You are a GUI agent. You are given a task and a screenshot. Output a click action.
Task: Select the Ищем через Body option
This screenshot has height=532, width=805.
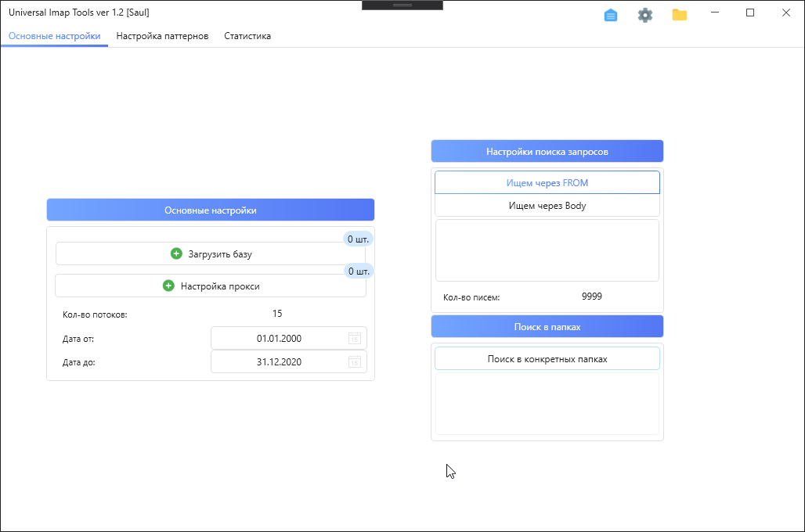(x=547, y=206)
